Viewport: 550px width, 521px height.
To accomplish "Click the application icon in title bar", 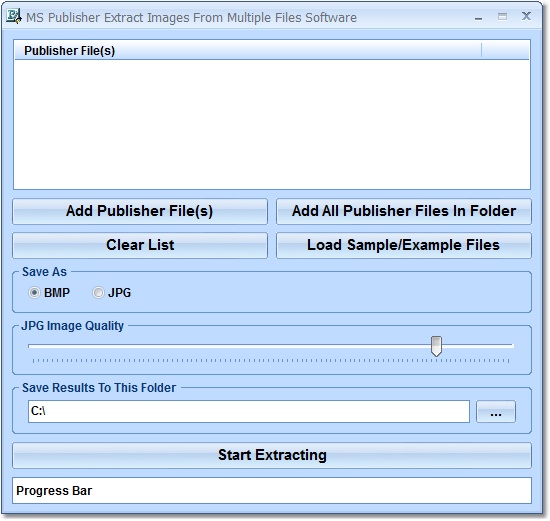I will tap(14, 16).
